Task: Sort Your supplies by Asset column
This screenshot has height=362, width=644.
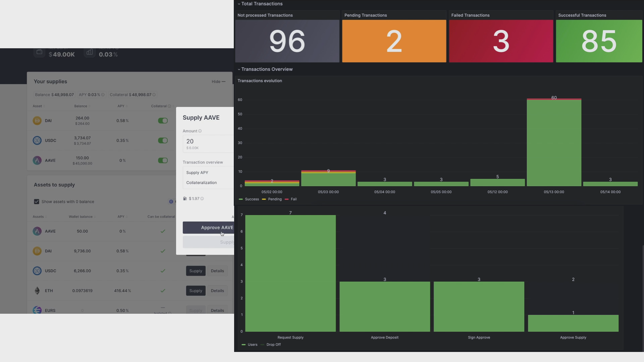Action: click(39, 106)
